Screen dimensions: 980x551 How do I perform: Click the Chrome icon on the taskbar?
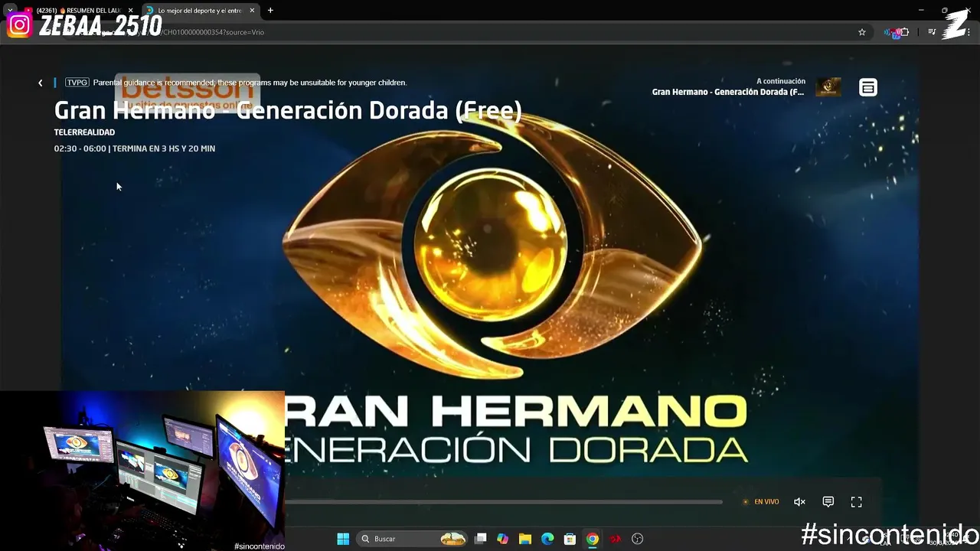pyautogui.click(x=593, y=539)
